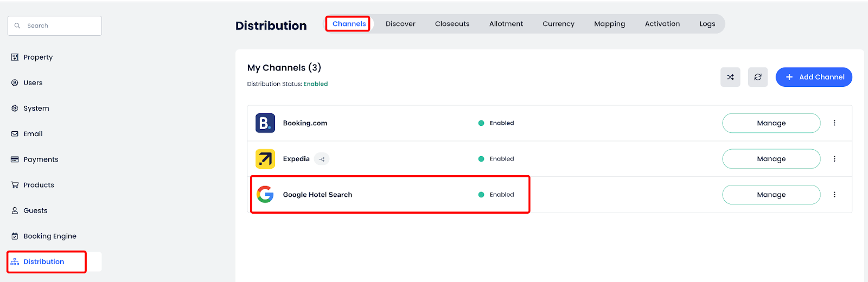Click the share icon beside Expedia
This screenshot has height=282, width=868.
(x=322, y=159)
